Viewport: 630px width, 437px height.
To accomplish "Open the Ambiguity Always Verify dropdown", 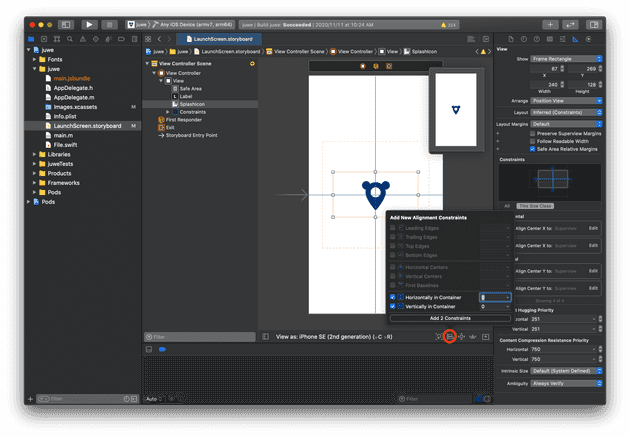I will (x=566, y=384).
